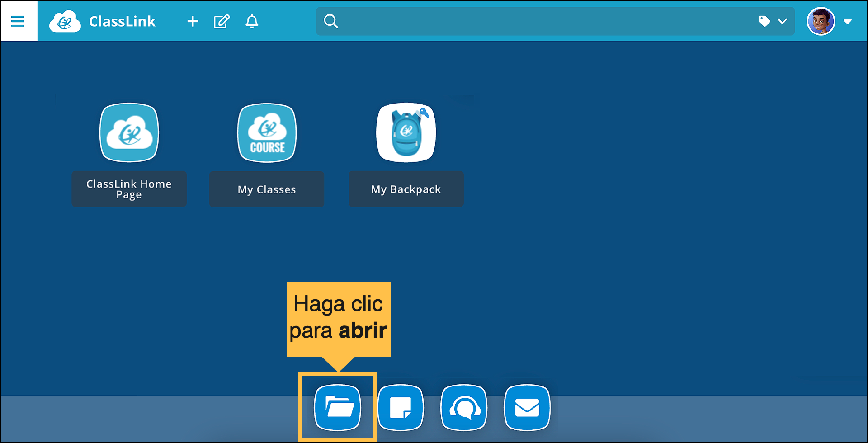Image resolution: width=868 pixels, height=443 pixels.
Task: Open the hamburger menu
Action: (x=18, y=21)
